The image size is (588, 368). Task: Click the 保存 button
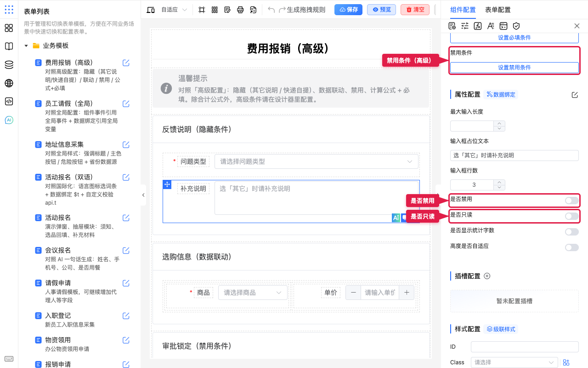[348, 10]
